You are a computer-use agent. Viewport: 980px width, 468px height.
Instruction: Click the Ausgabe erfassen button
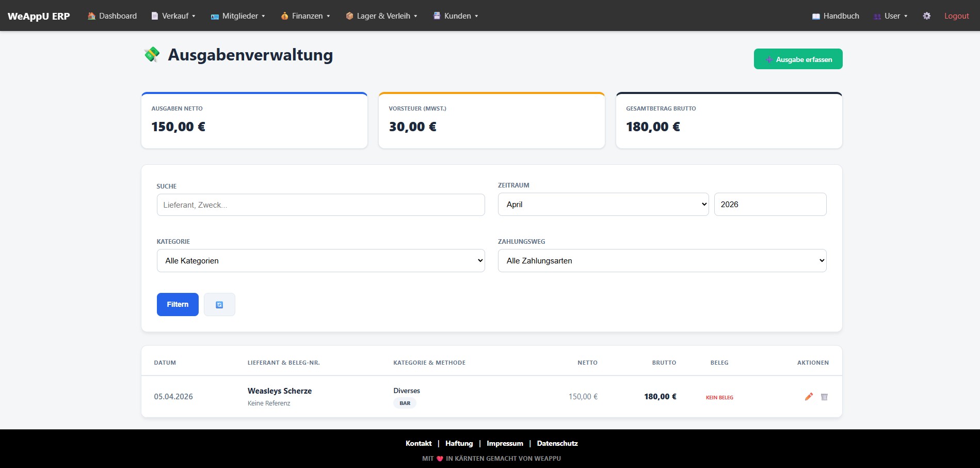pyautogui.click(x=798, y=59)
